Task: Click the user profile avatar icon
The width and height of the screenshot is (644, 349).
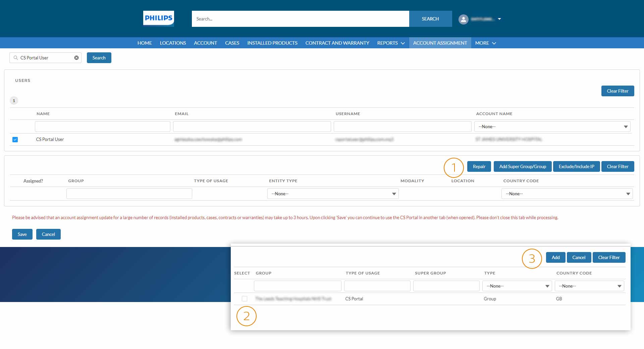Action: (463, 19)
